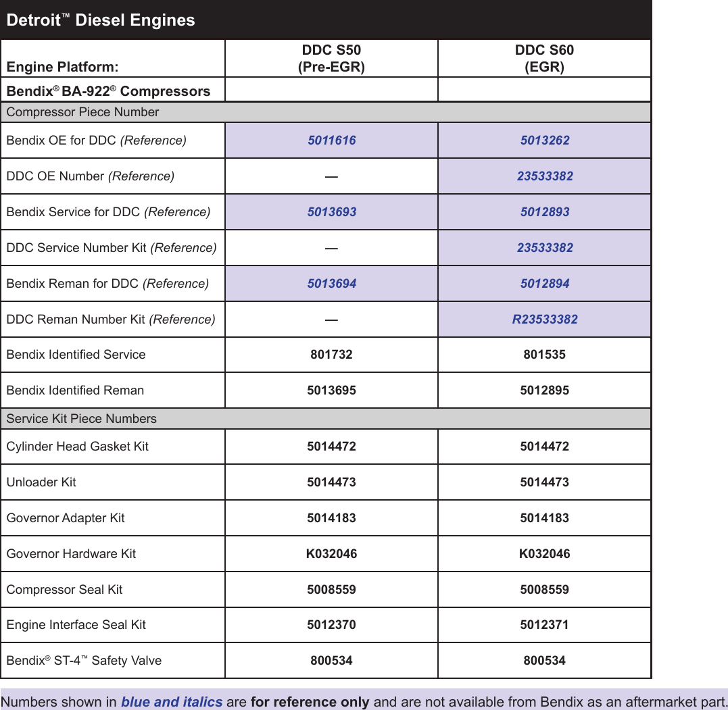This screenshot has height=710, width=728.
Task: Click the 5012894 reference number
Action: coord(544,283)
